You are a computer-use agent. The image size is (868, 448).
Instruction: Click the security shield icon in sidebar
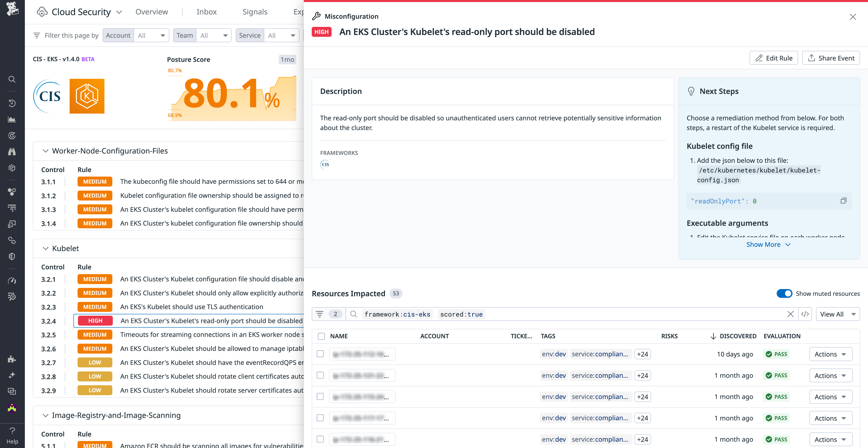12,256
